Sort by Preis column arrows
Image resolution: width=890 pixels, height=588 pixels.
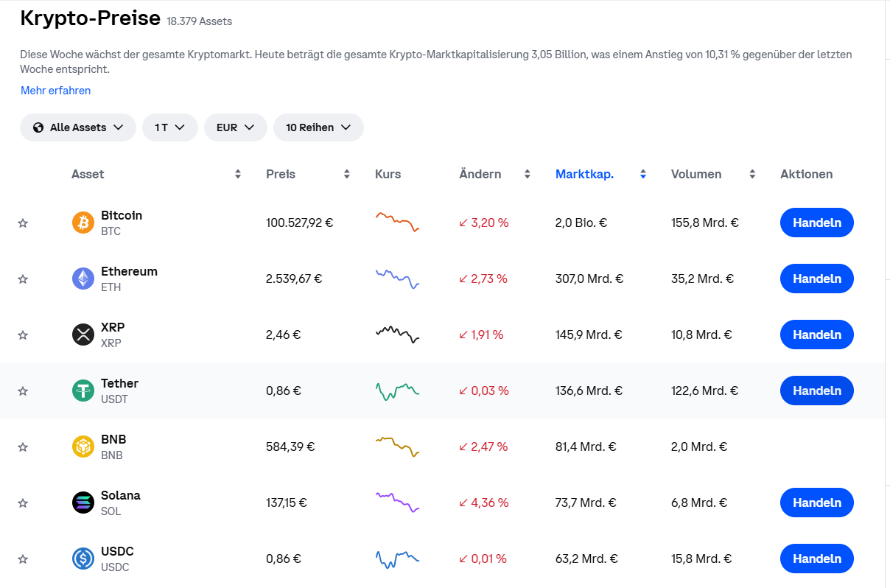(x=347, y=175)
